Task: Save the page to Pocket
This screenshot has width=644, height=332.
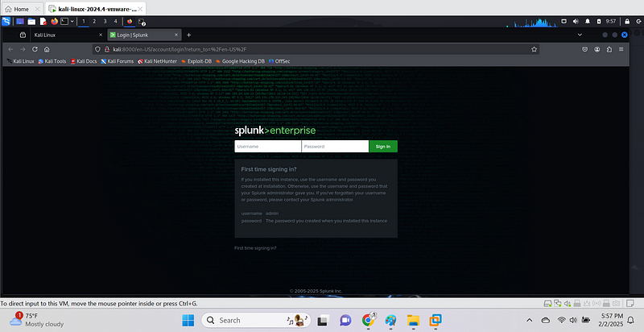Action: (585, 49)
